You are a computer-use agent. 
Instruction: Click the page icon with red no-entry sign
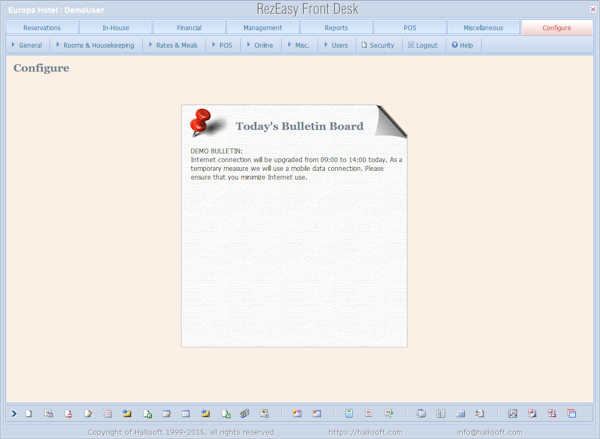click(68, 414)
